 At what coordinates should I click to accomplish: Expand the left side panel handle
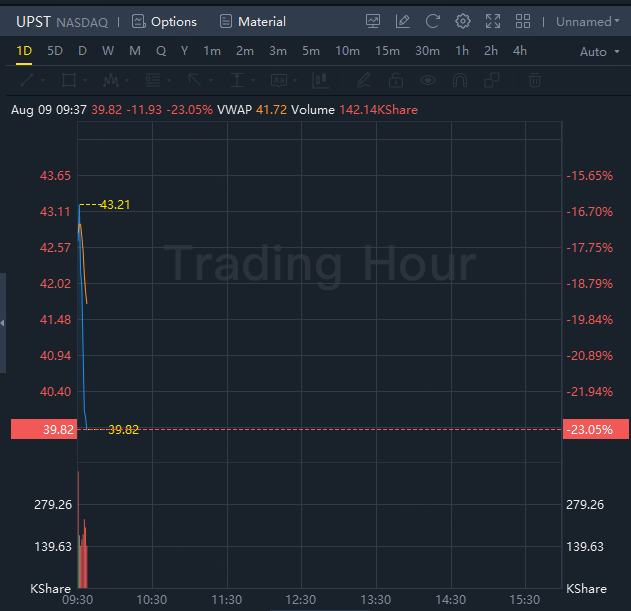click(x=3, y=323)
